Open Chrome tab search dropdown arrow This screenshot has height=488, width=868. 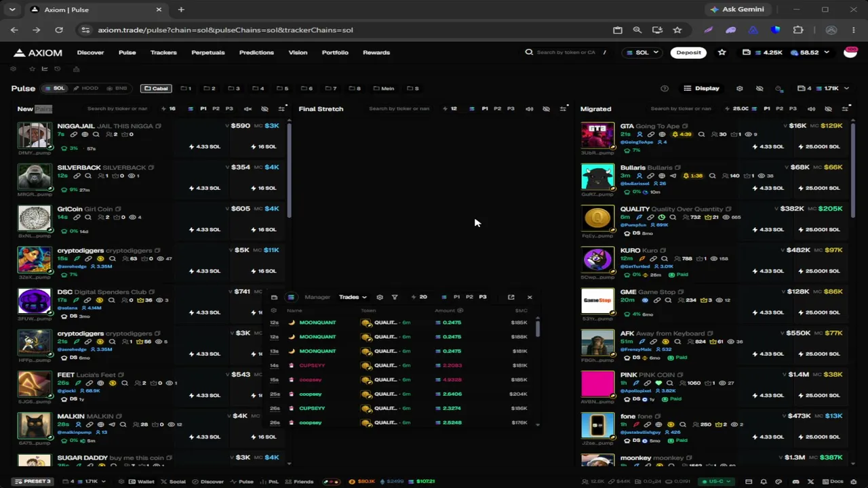[x=12, y=9]
